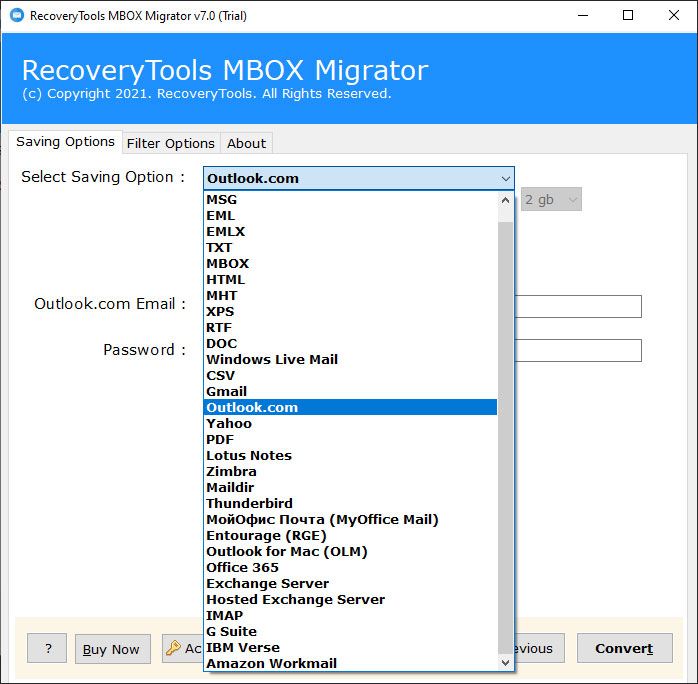
Task: Choose IMAP saving option
Action: (350, 615)
